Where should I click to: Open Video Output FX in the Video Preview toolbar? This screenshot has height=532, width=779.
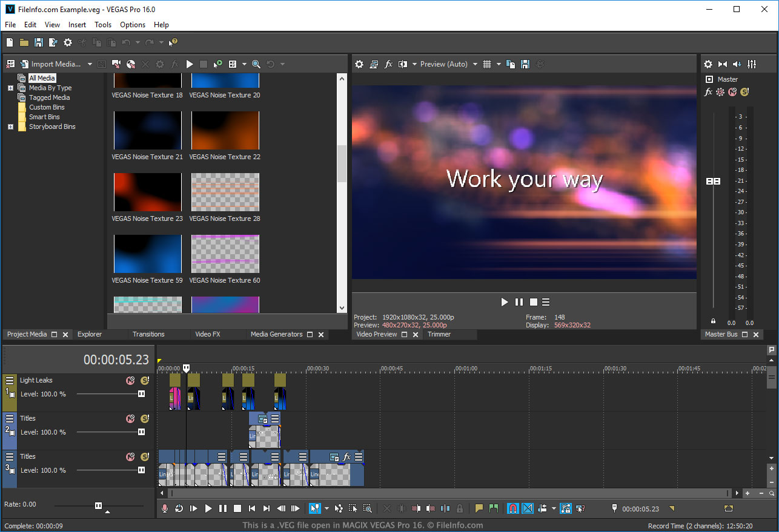pos(388,64)
